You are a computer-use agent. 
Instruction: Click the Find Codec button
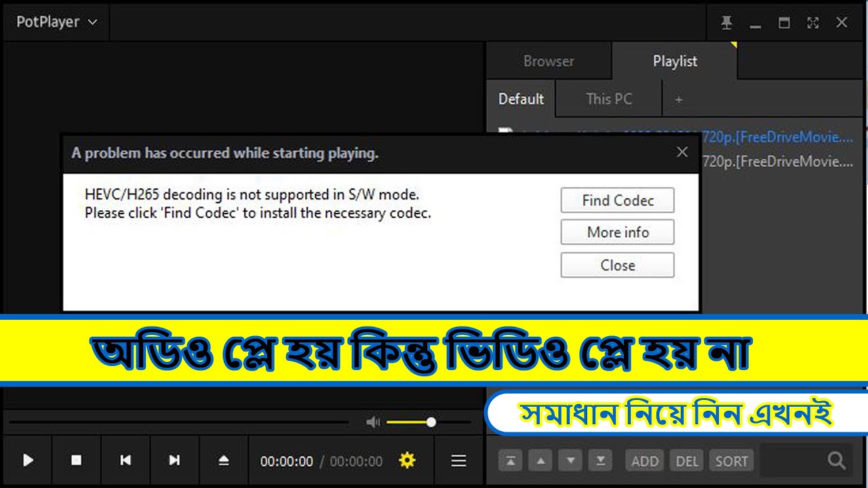(x=618, y=201)
